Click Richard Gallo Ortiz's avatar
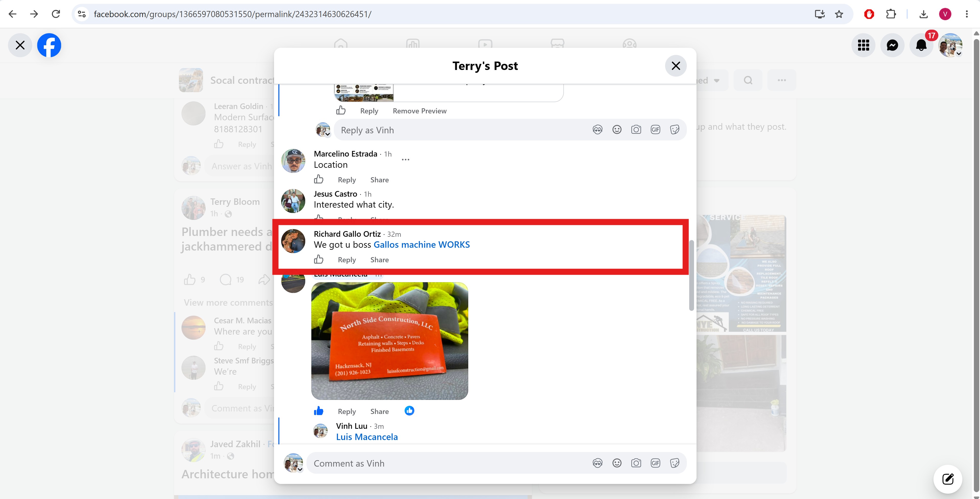 point(293,241)
